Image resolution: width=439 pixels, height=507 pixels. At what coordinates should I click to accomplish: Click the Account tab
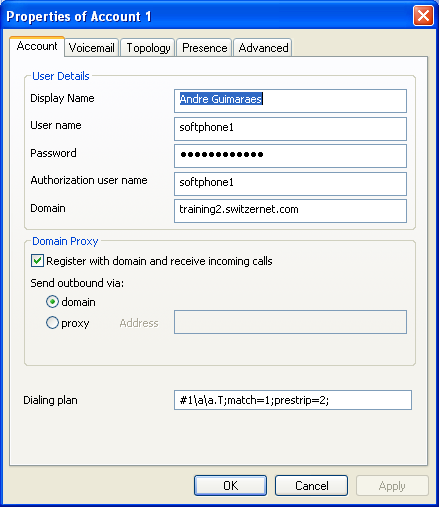(x=37, y=46)
